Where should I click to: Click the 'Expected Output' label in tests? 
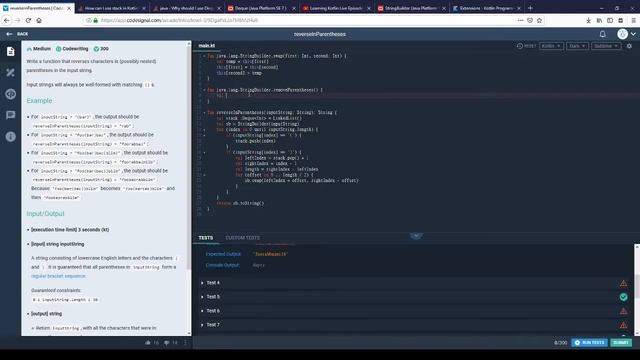coord(223,254)
